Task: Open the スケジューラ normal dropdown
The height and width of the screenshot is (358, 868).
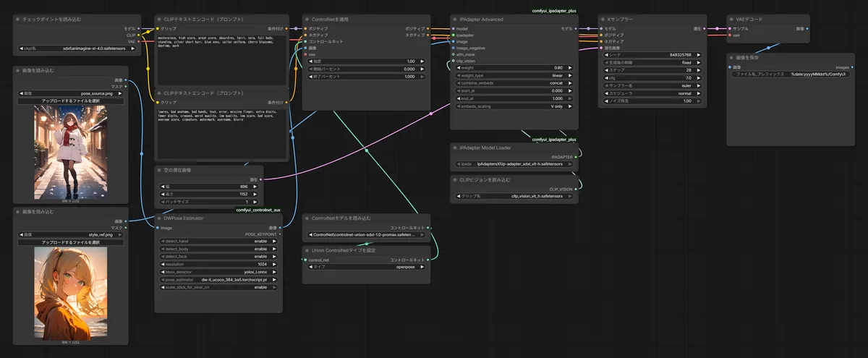Action: (651, 93)
